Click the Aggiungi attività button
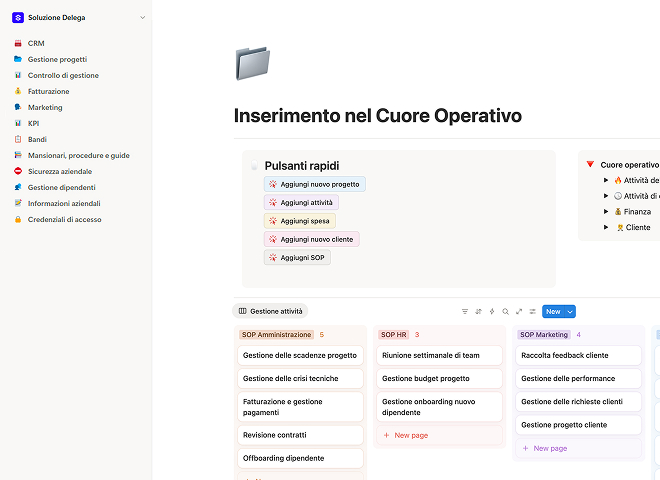 coord(301,203)
